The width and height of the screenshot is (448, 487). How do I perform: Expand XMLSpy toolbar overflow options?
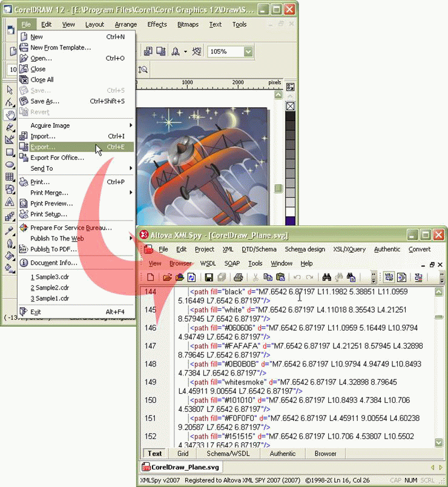[374, 277]
